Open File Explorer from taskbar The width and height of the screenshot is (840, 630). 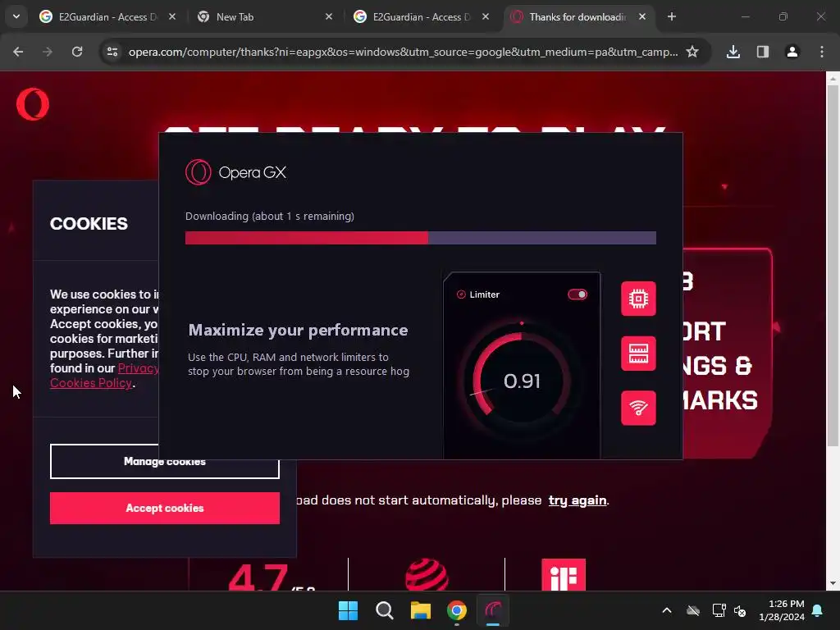click(421, 610)
